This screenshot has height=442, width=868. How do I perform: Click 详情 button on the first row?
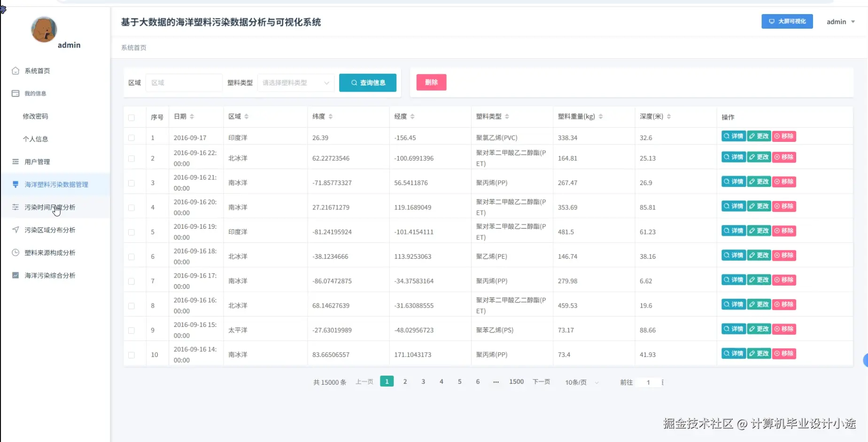(x=733, y=136)
